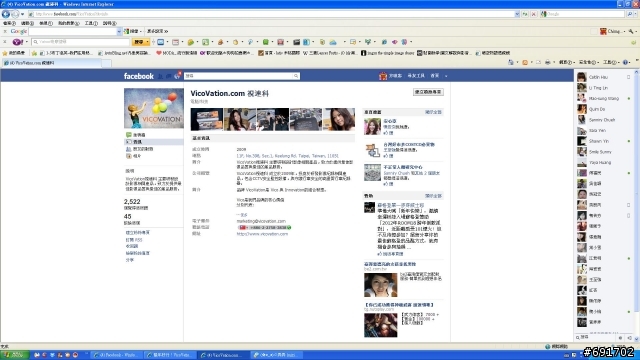Go back with the IE Back arrow
The width and height of the screenshot is (640, 360).
click(5, 14)
